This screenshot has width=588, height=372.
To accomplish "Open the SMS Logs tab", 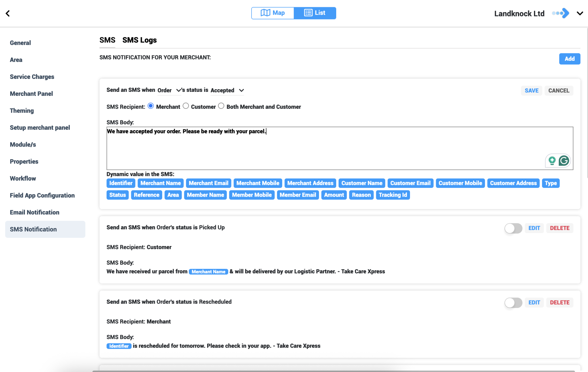I will click(x=140, y=40).
